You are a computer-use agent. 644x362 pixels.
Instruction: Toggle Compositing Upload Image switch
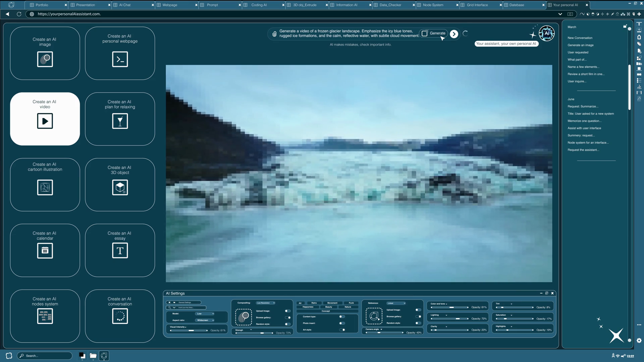287,311
